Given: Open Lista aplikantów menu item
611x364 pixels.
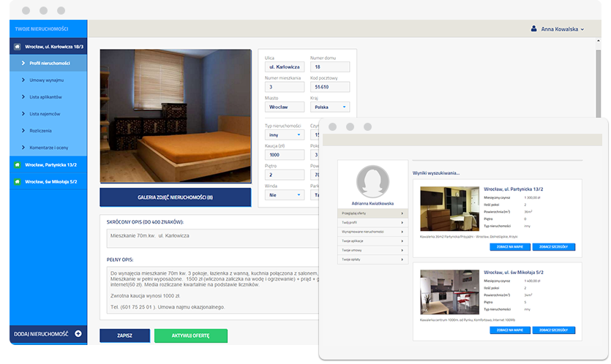Looking at the screenshot, I should click(48, 97).
